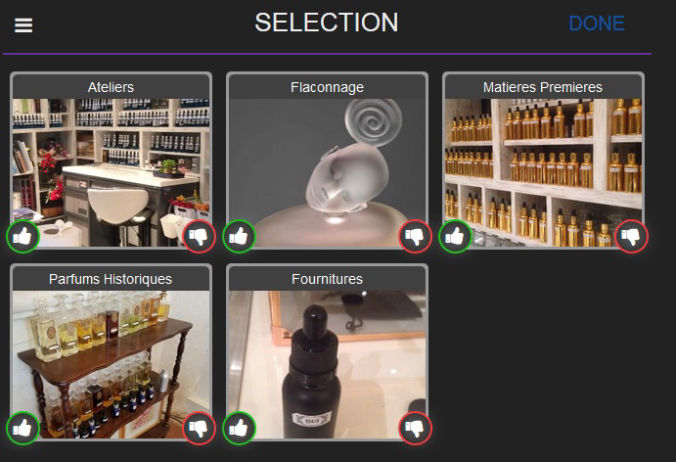676x462 pixels.
Task: Click the Fournitures card title
Action: [x=327, y=279]
